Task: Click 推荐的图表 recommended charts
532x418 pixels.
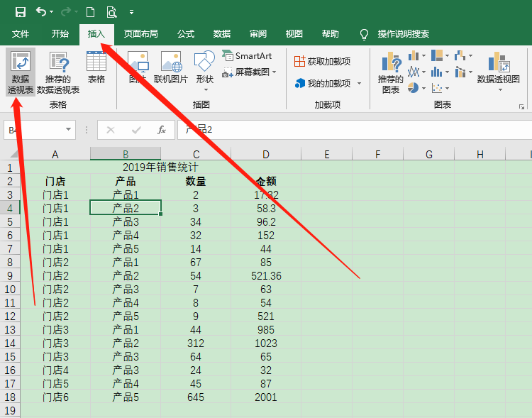Action: [391, 72]
